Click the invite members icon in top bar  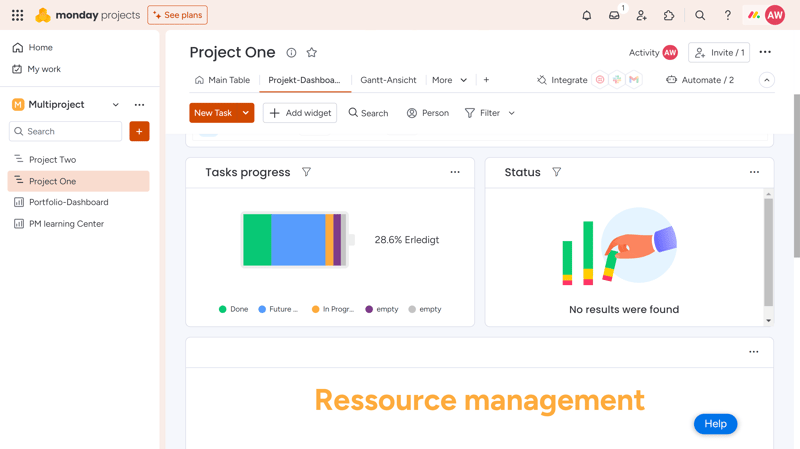click(x=641, y=15)
